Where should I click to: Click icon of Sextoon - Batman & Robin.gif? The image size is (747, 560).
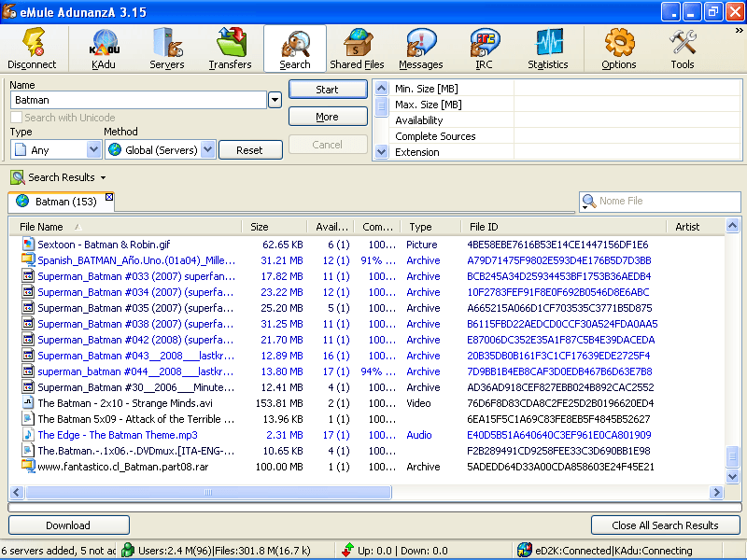tap(28, 244)
